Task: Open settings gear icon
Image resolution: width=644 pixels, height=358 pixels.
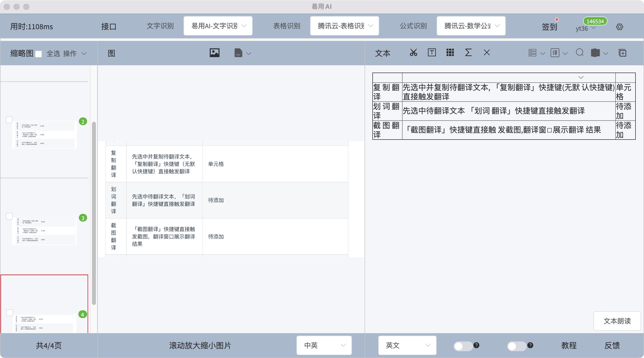Action: pos(619,27)
